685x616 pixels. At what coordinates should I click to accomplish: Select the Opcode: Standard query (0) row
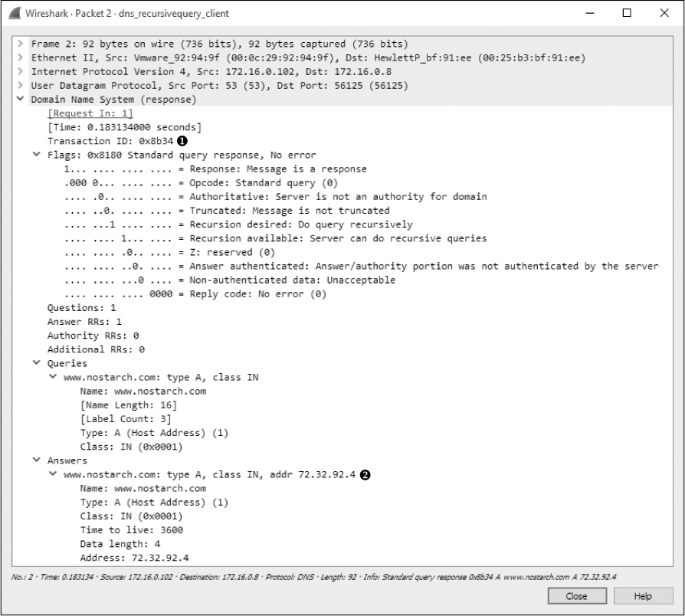[x=201, y=183]
